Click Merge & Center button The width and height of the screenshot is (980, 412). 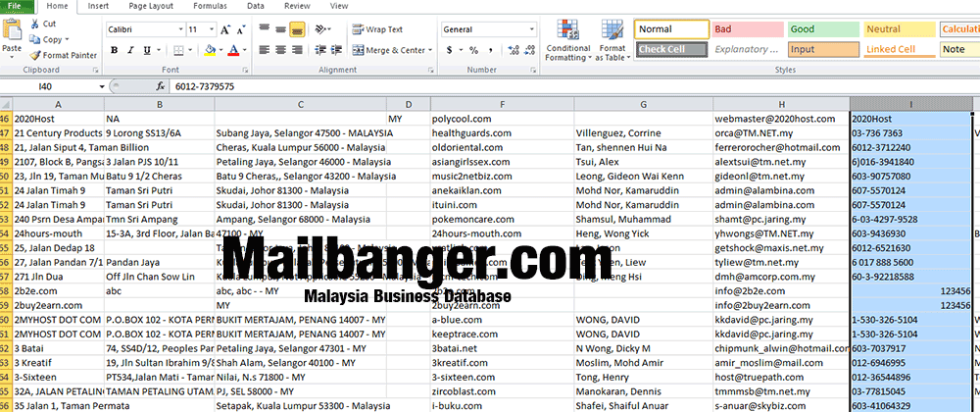click(388, 50)
